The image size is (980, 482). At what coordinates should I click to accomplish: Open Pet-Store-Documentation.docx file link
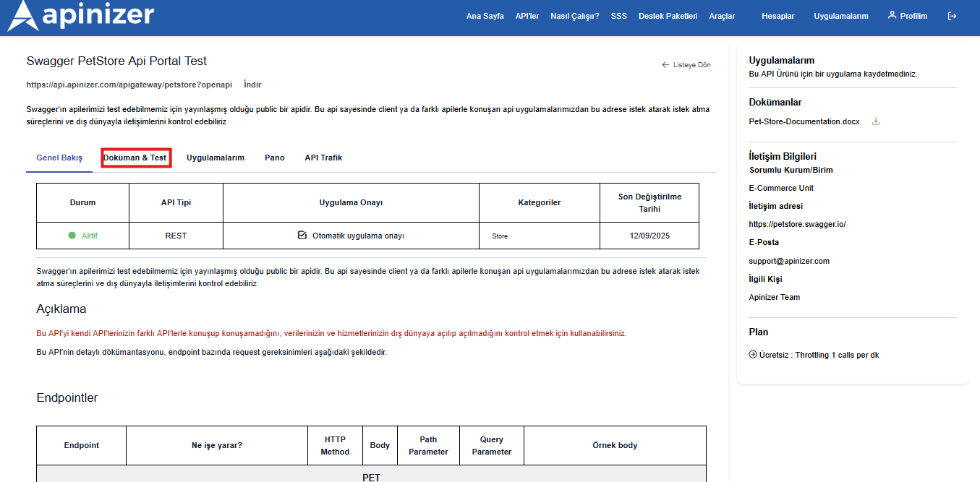click(804, 121)
